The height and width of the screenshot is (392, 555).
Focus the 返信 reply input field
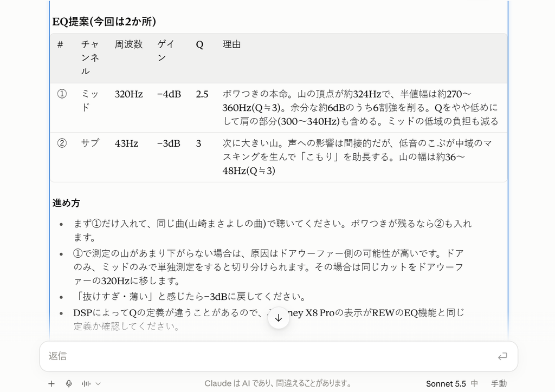279,356
